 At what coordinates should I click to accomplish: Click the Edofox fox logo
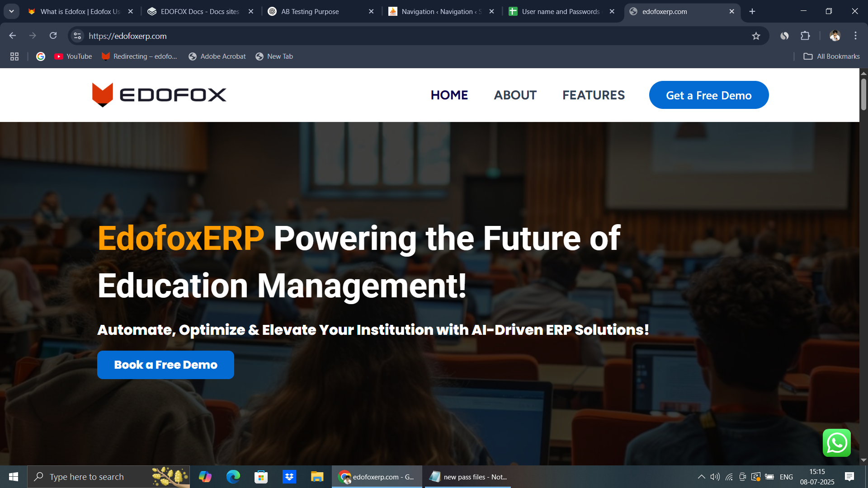[103, 95]
